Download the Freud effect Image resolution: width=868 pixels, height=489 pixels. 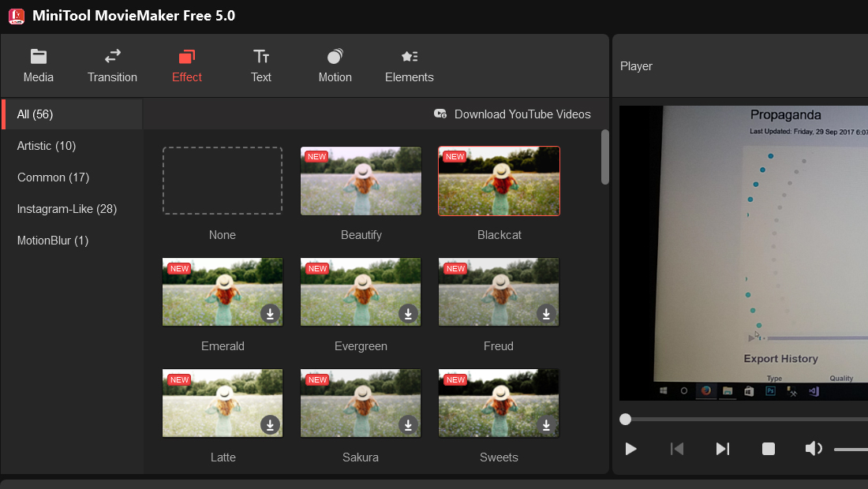(x=546, y=314)
